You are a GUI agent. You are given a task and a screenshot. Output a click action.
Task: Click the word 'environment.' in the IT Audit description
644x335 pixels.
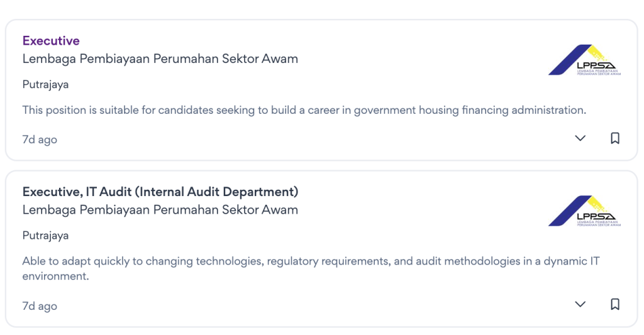(55, 276)
